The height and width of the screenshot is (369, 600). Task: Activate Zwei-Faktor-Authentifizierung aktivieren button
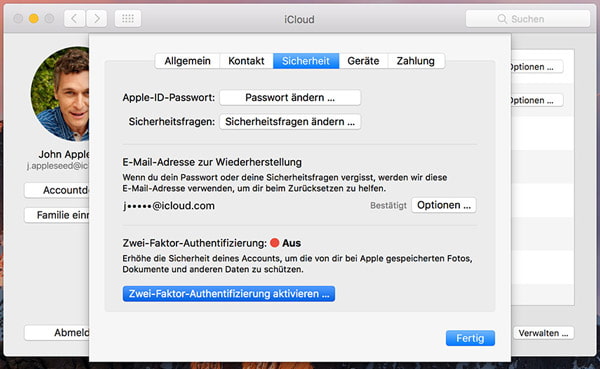(x=229, y=294)
